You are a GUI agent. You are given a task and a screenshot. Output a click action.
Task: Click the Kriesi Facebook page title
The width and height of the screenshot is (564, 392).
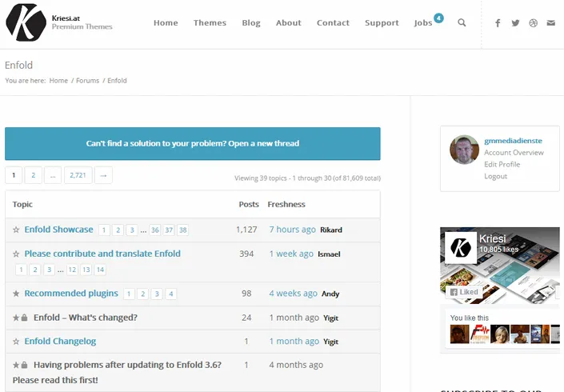click(x=493, y=238)
